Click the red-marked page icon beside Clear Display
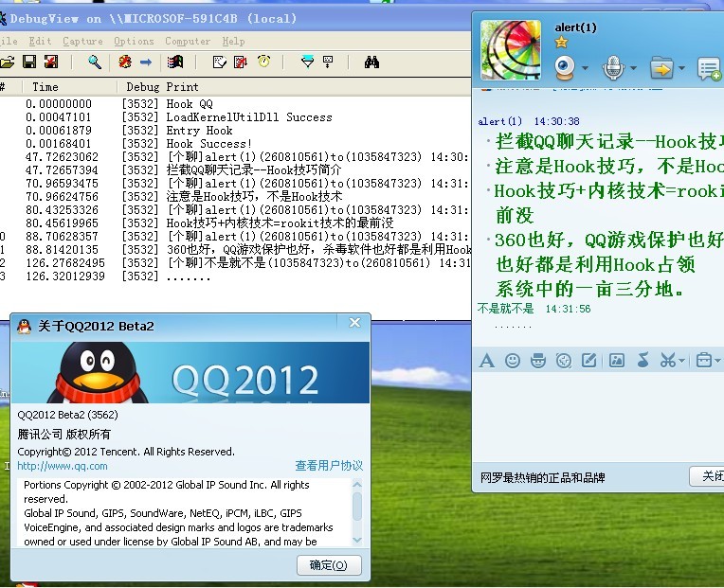This screenshot has height=588, width=724. [x=241, y=62]
